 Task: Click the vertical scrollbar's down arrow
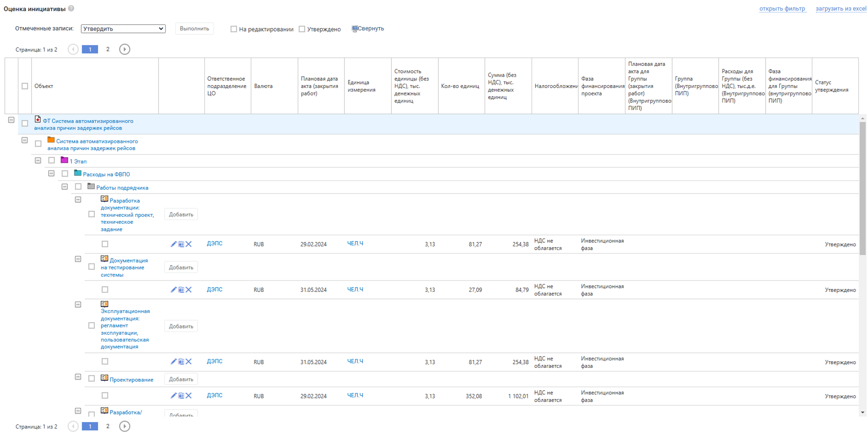pyautogui.click(x=863, y=412)
